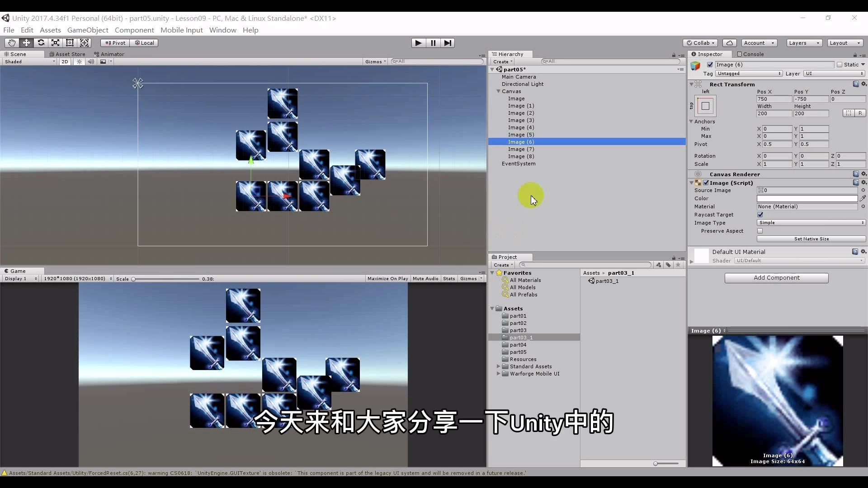Image resolution: width=868 pixels, height=488 pixels.
Task: Select the Move tool
Action: coord(26,42)
